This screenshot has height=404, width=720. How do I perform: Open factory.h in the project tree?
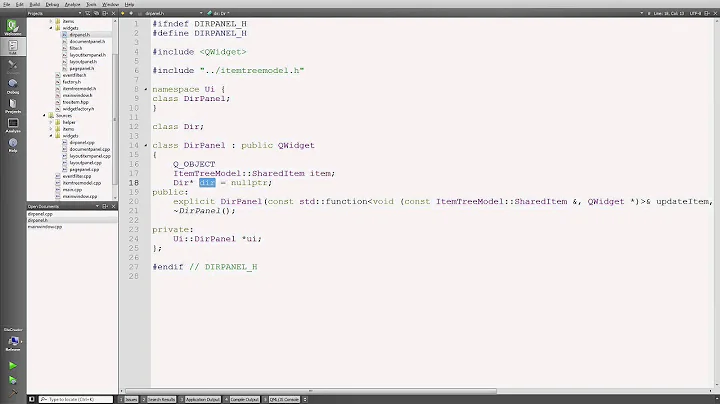coord(72,82)
